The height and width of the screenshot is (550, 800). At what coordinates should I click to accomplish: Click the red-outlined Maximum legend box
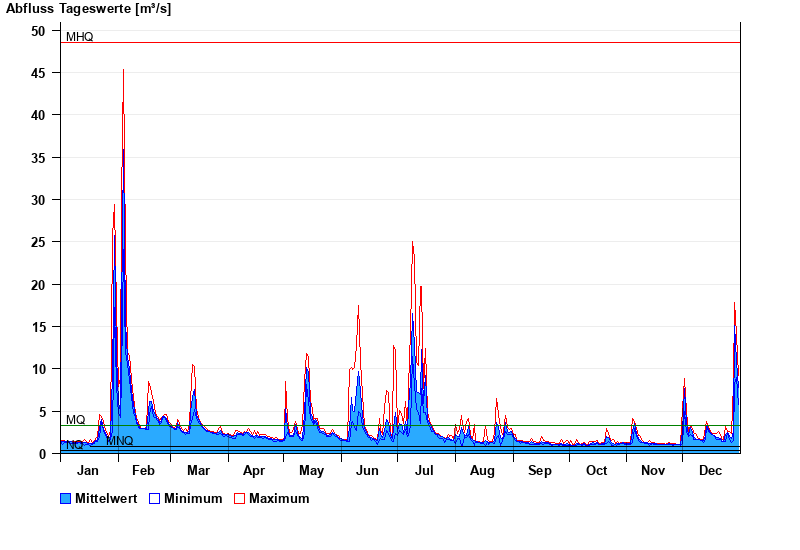[240, 498]
